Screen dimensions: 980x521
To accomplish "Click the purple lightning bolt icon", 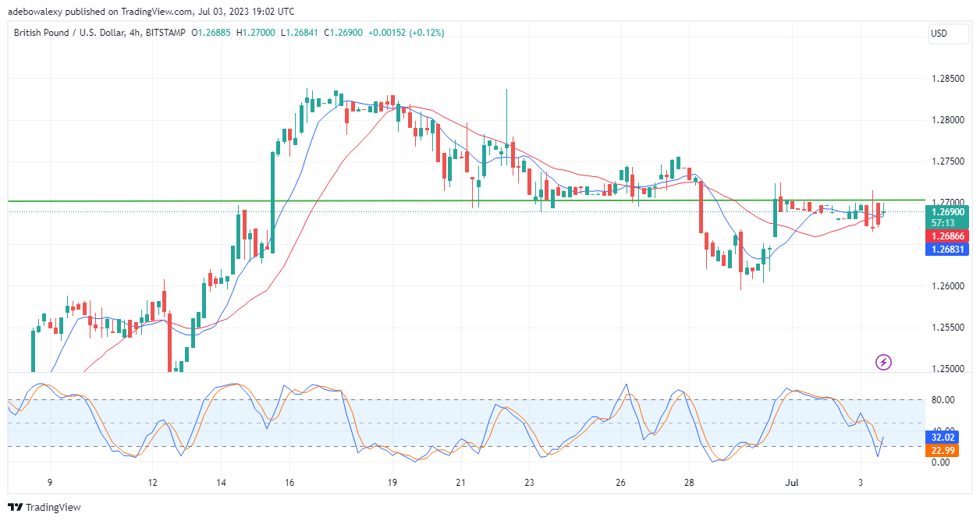I will [883, 362].
